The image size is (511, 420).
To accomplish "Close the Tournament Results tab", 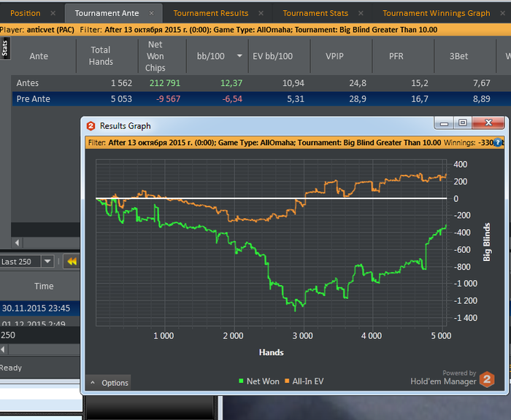I will (261, 13).
